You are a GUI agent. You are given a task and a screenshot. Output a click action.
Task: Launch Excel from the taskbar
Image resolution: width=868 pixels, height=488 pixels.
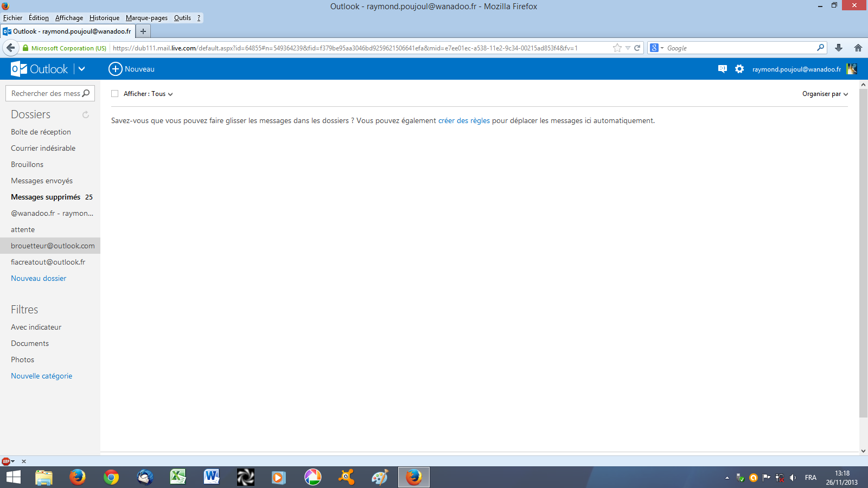pyautogui.click(x=178, y=477)
